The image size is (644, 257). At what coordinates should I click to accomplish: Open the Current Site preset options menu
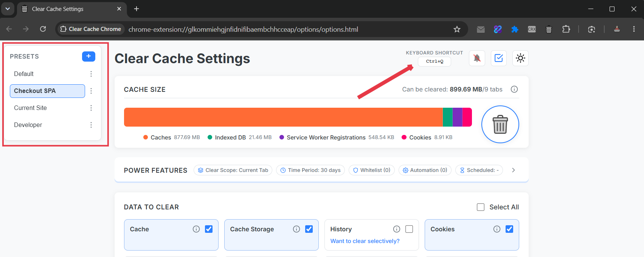coord(91,108)
